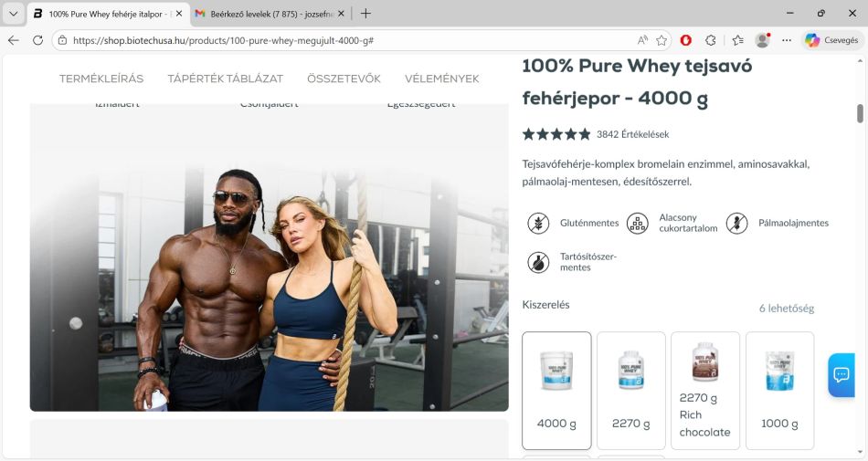
Task: Click the browser back arrow
Action: pos(14,40)
